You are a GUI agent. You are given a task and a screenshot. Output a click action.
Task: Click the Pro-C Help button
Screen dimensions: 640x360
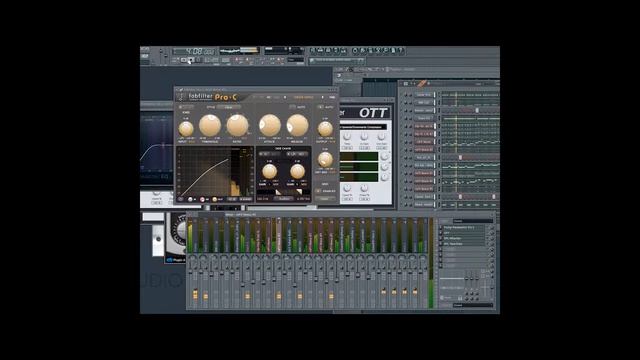coord(332,98)
